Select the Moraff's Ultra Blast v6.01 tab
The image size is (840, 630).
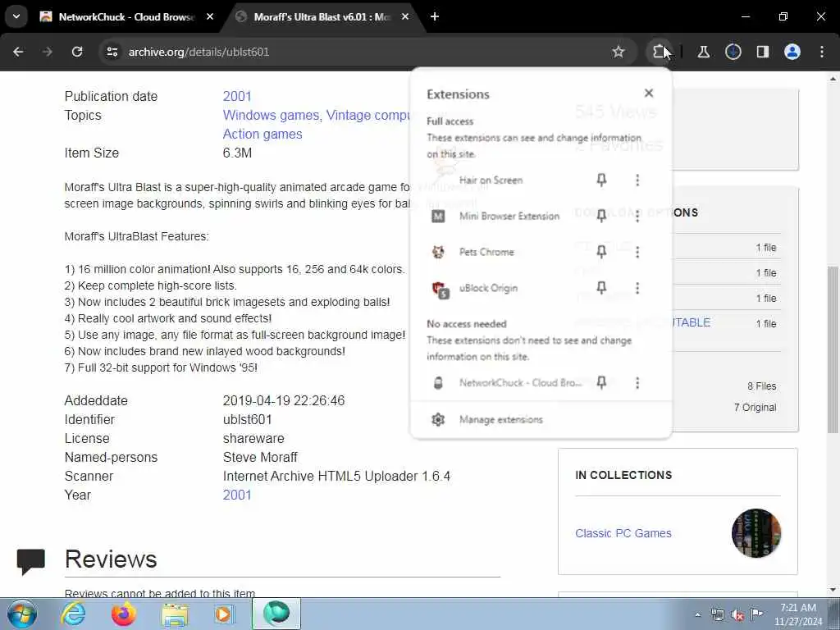(x=322, y=17)
